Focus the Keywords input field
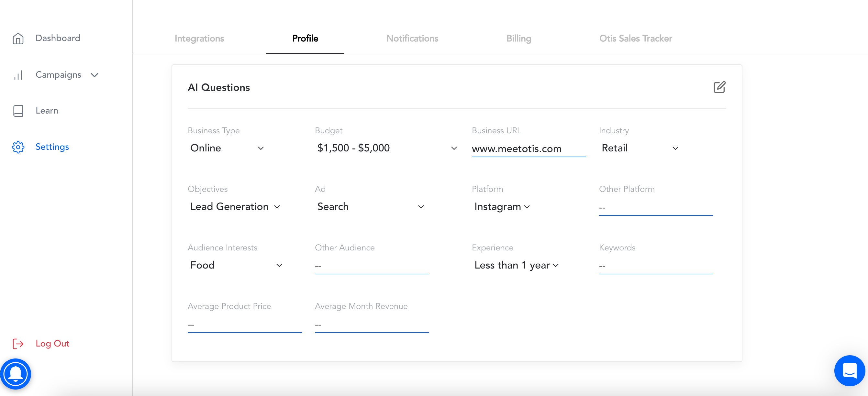Screen dimensions: 868x396 (x=656, y=266)
